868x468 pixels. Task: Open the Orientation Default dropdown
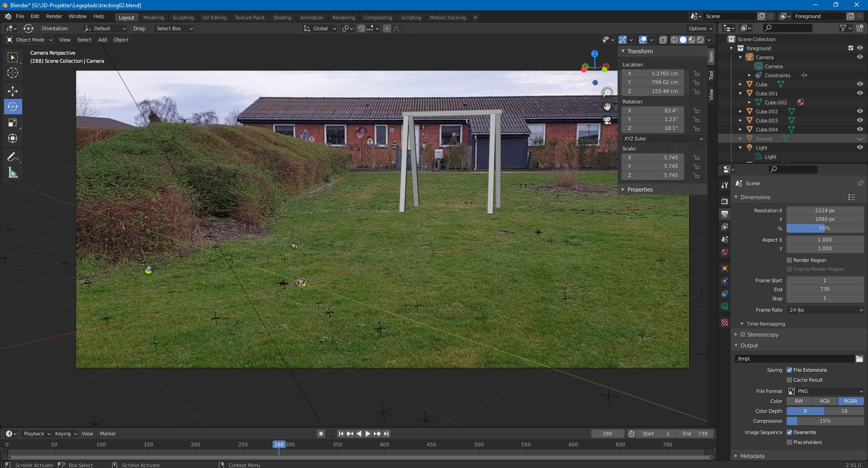point(105,28)
